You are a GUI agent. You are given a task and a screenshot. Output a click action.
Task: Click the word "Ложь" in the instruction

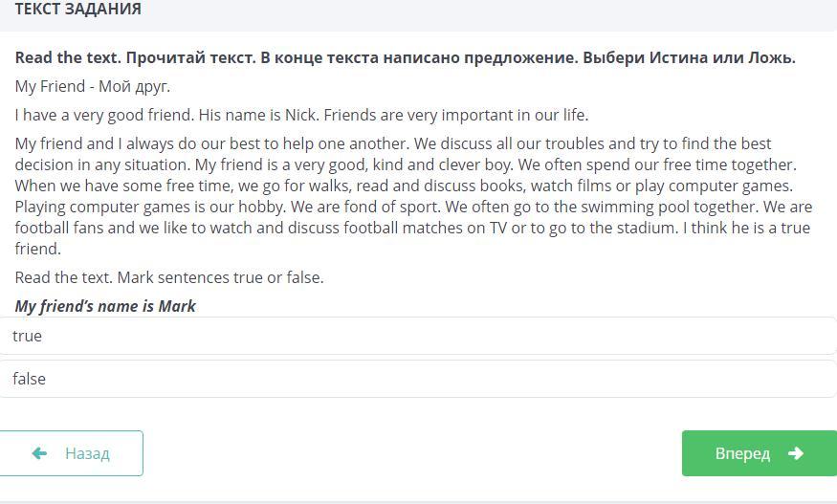pyautogui.click(x=771, y=57)
